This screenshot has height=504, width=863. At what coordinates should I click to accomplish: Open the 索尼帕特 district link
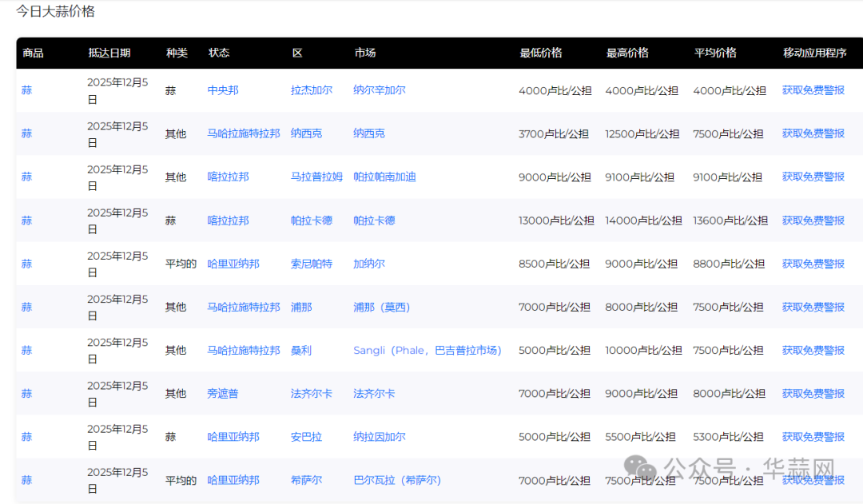tap(312, 264)
